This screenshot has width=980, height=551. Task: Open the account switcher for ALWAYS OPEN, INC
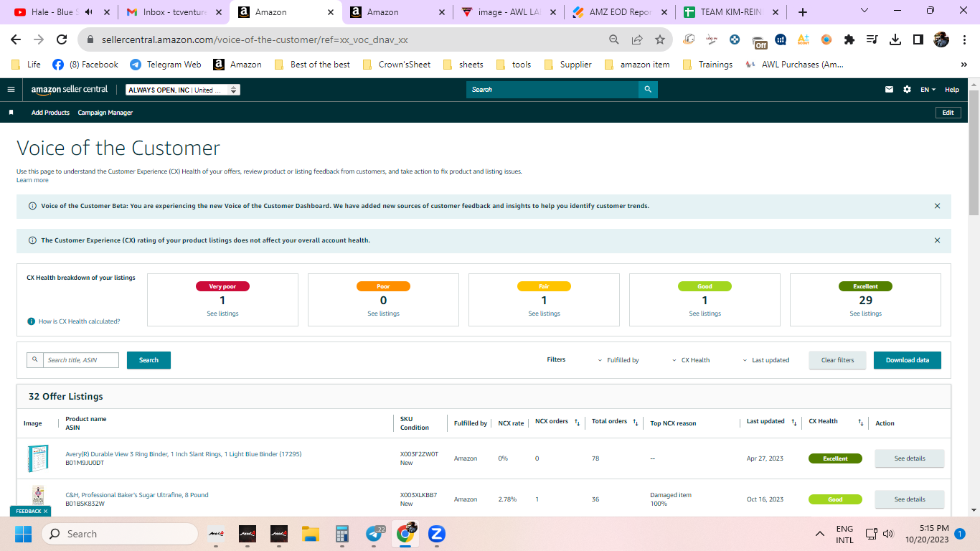coord(183,90)
